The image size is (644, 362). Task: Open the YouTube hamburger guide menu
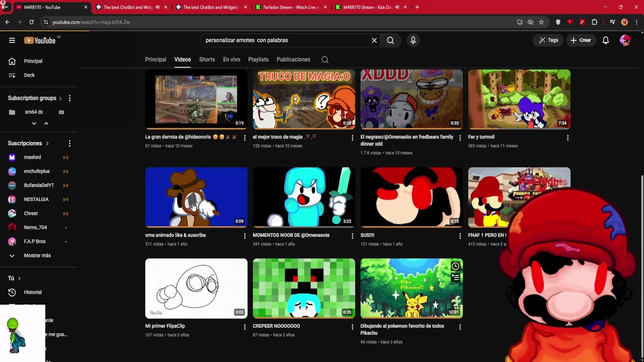[12, 40]
